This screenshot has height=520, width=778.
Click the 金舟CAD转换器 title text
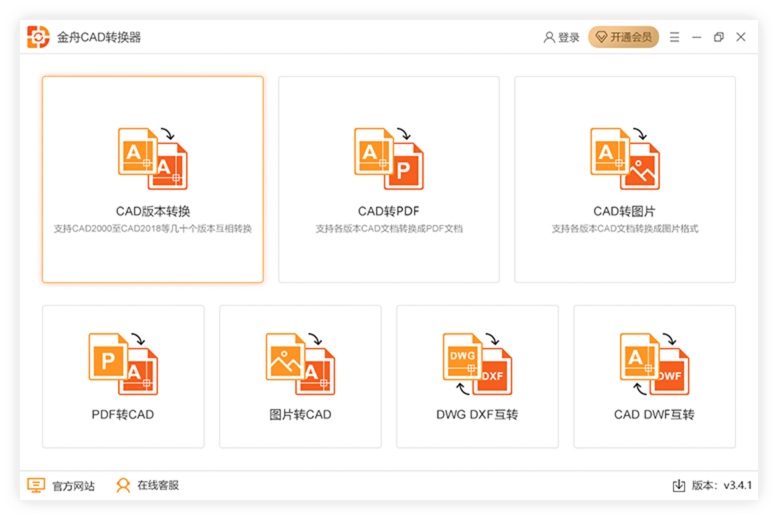99,37
